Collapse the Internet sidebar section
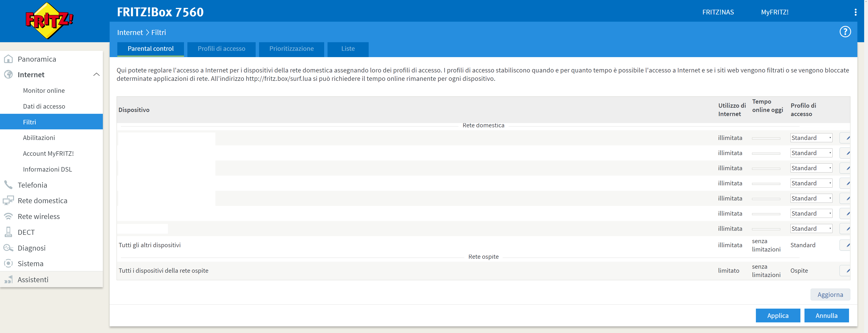Image resolution: width=868 pixels, height=333 pixels. coord(96,75)
